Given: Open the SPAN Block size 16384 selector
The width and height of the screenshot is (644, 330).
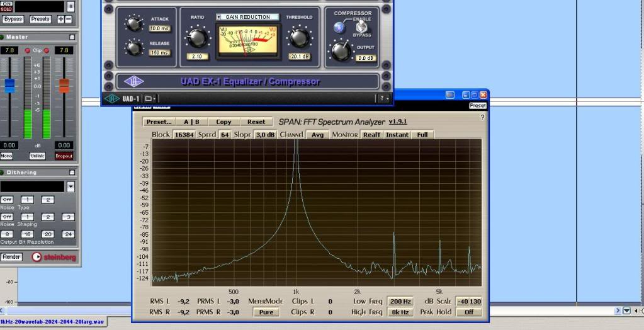Looking at the screenshot, I should click(x=184, y=135).
